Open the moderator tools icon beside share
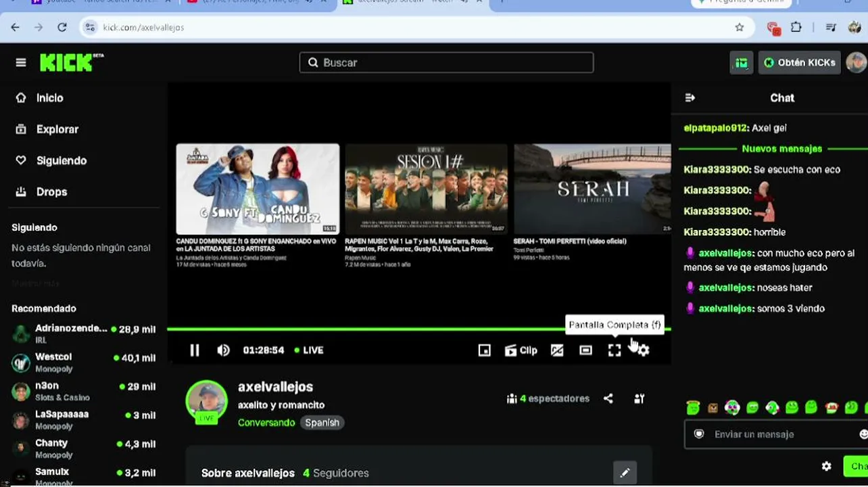This screenshot has width=868, height=487. pos(639,398)
